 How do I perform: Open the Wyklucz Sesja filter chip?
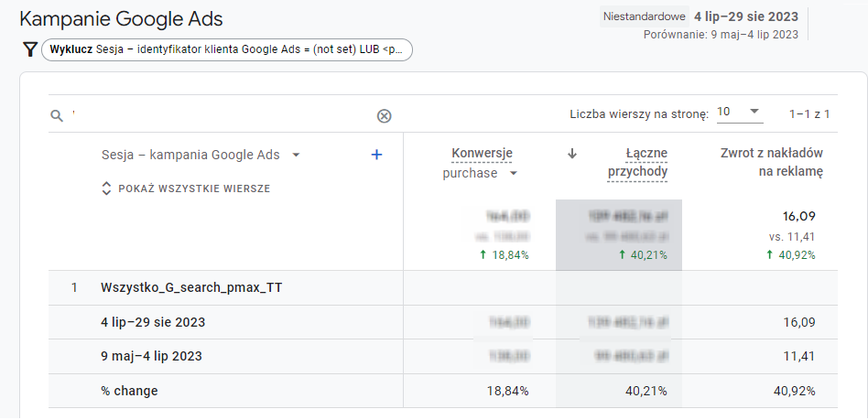(226, 50)
